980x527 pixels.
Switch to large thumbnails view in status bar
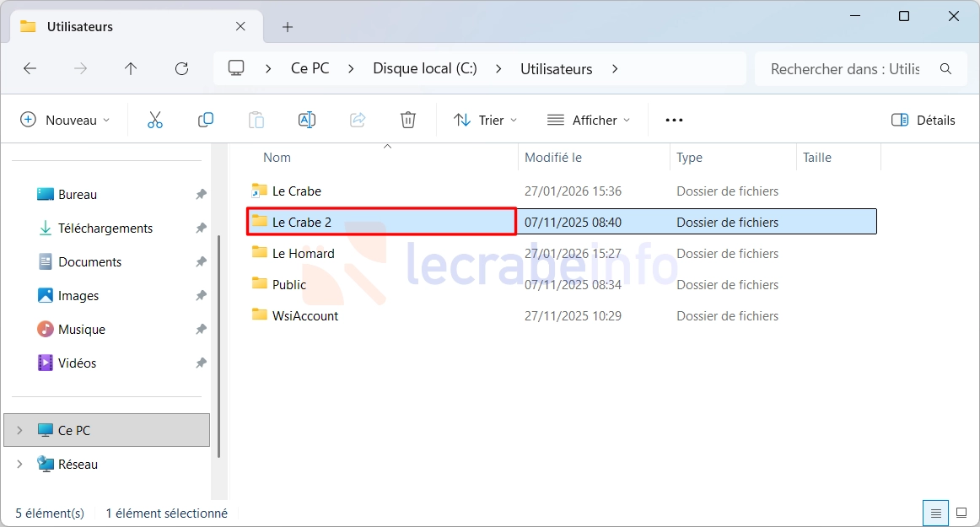tap(961, 513)
